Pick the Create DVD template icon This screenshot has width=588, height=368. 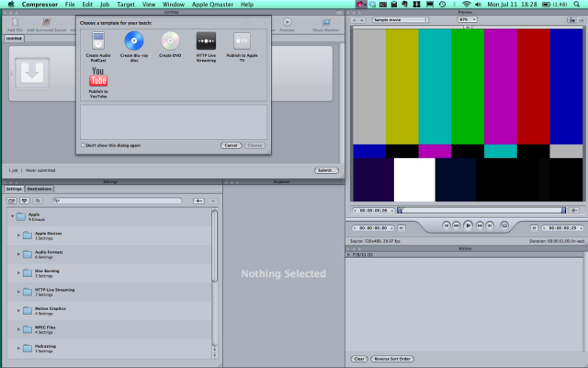pos(170,40)
